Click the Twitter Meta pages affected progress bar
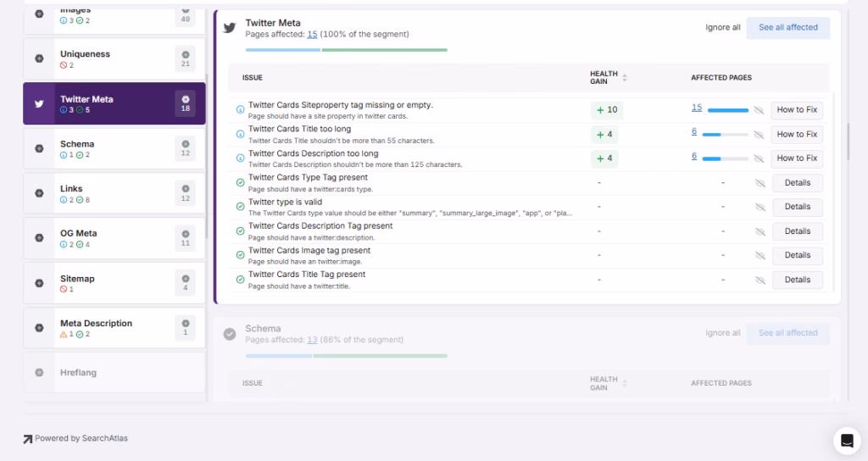 tap(346, 50)
